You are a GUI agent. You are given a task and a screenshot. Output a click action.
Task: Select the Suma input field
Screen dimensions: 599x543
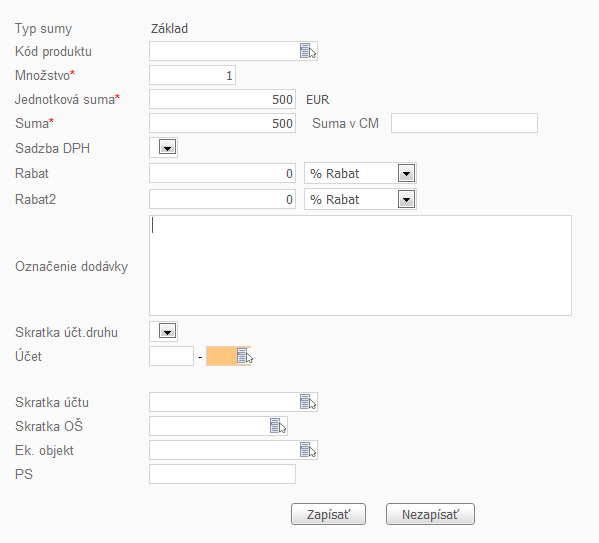point(222,123)
